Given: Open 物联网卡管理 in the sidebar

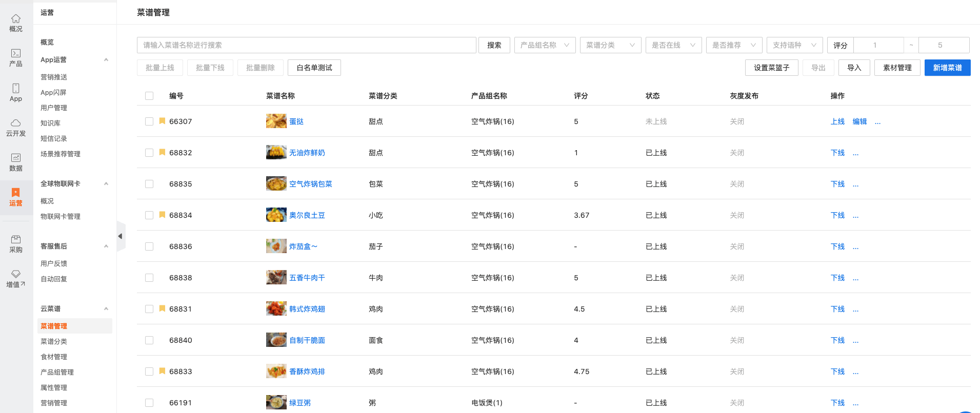Looking at the screenshot, I should 61,216.
